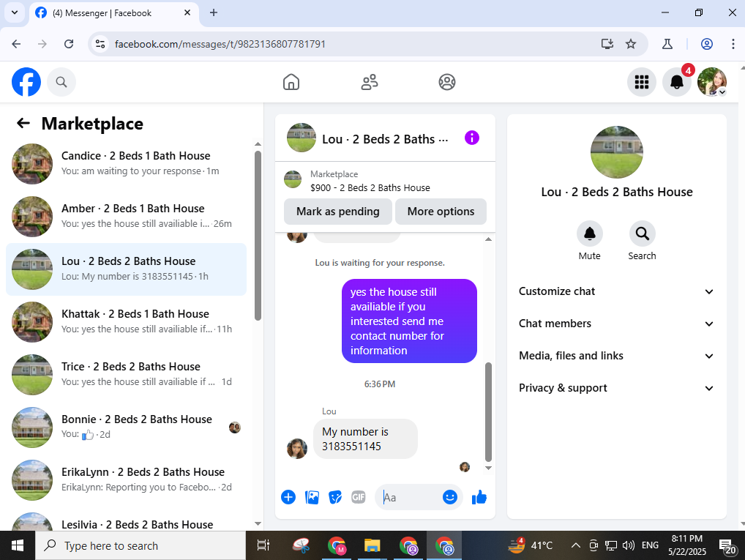Show hidden system tray icons chevron
The image size is (745, 560).
point(575,545)
